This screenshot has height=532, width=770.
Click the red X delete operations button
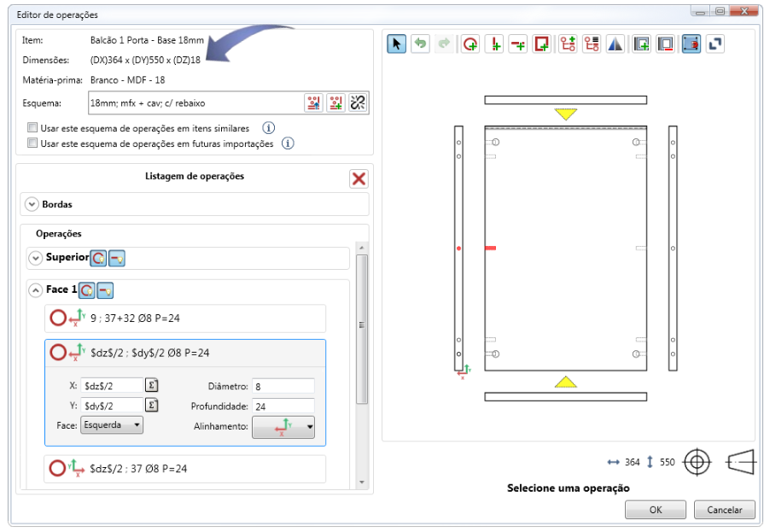pos(359,178)
